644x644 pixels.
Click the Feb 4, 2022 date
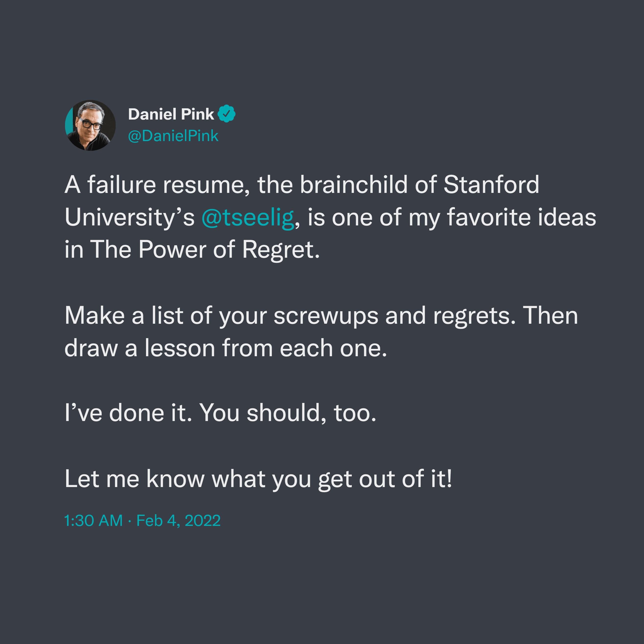[x=178, y=520]
